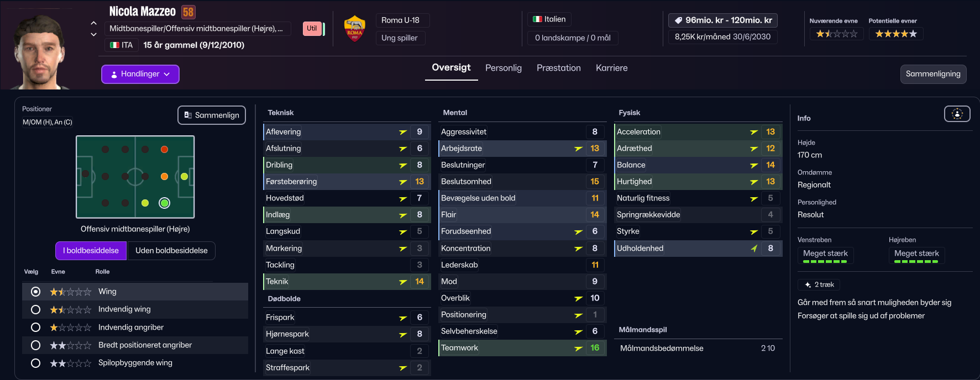Click the Italian flag next to ITA
The height and width of the screenshot is (380, 980).
pos(114,45)
